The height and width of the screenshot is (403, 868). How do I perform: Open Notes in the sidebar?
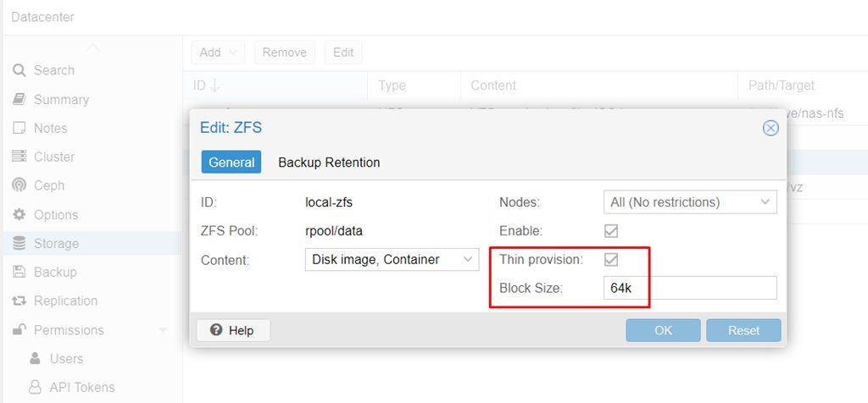[50, 128]
